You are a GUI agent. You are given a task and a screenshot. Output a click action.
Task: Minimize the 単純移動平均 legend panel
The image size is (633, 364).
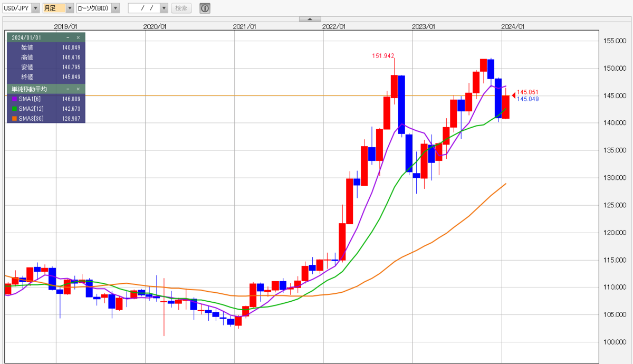point(68,89)
